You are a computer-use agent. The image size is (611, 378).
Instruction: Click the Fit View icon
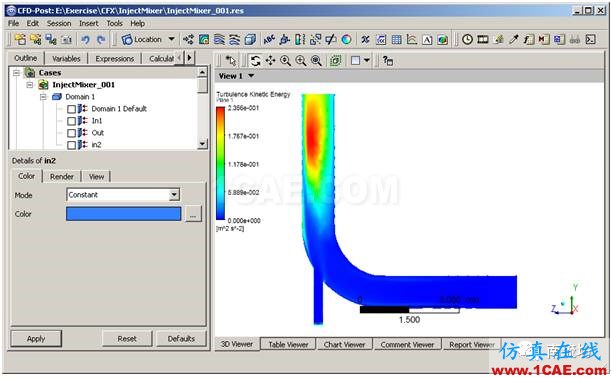(x=336, y=61)
